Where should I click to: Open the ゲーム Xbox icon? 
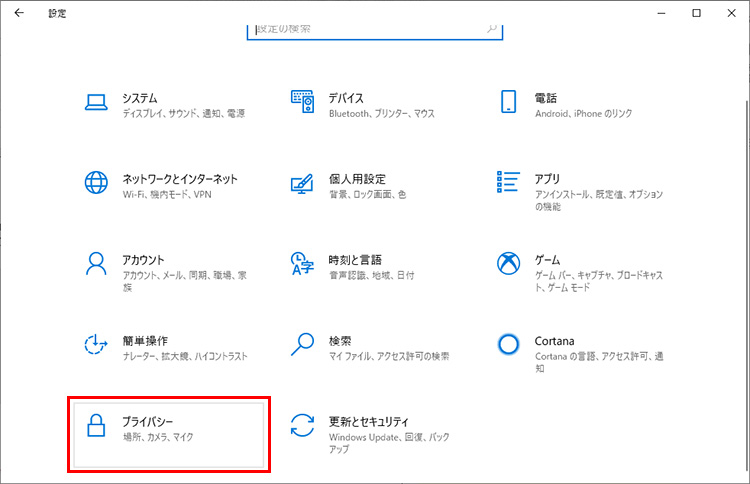tap(509, 263)
